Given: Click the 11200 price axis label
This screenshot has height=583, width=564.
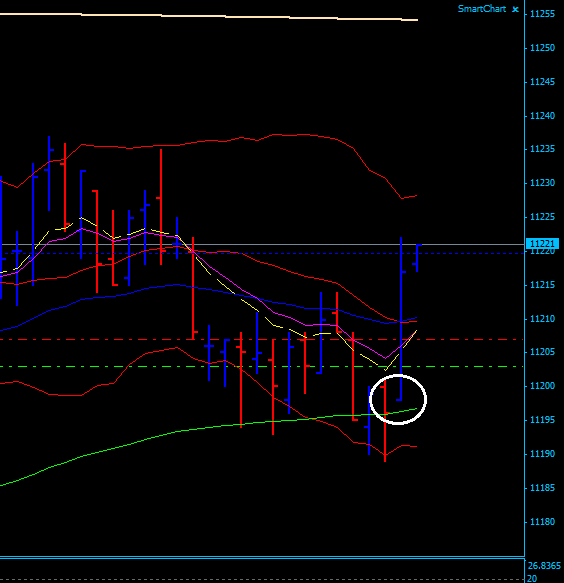Looking at the screenshot, I should [x=542, y=386].
